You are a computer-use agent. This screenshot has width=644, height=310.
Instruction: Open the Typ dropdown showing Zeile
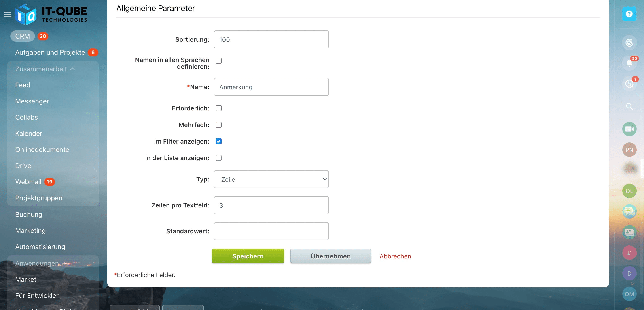point(271,179)
